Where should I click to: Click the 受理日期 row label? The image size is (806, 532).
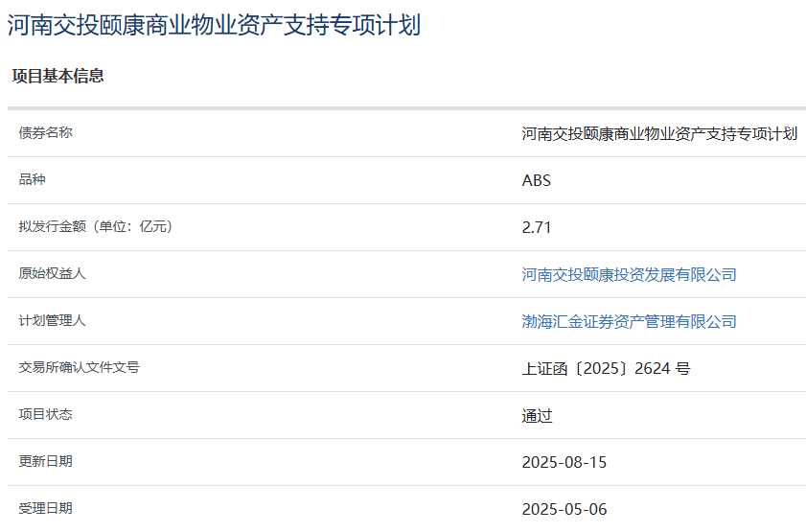pos(45,509)
